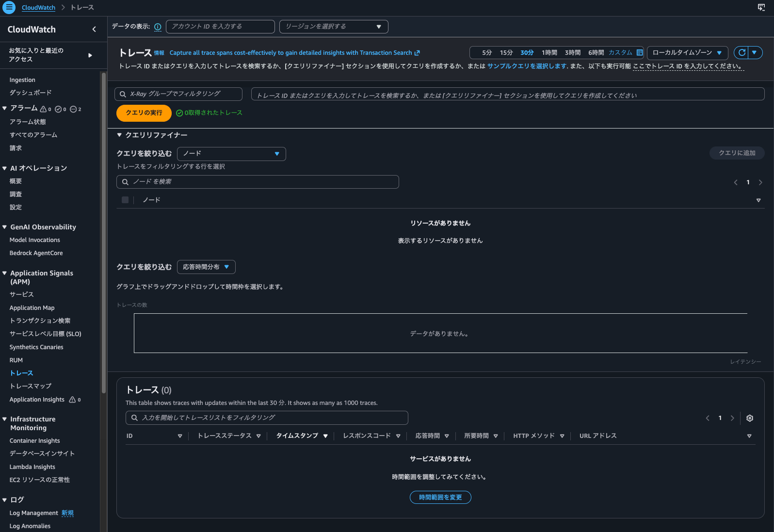774x532 pixels.
Task: Click the CloudShell icon in top bar
Action: (761, 7)
